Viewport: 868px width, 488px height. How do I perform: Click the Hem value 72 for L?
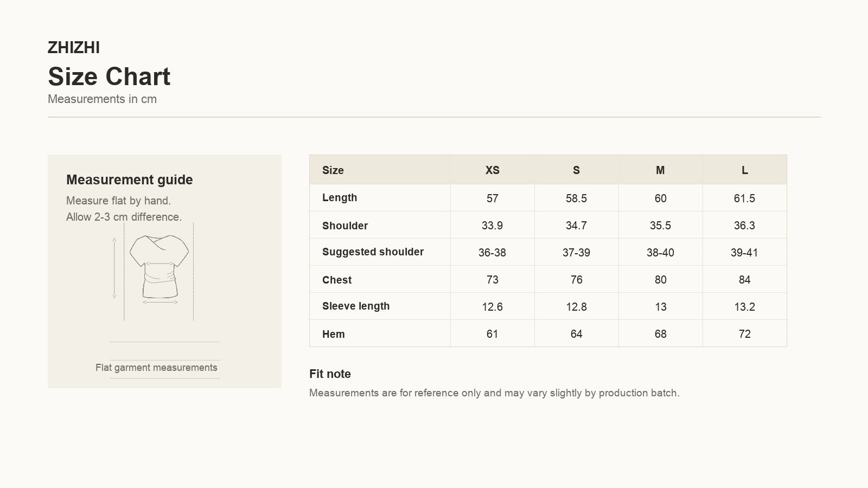click(745, 334)
